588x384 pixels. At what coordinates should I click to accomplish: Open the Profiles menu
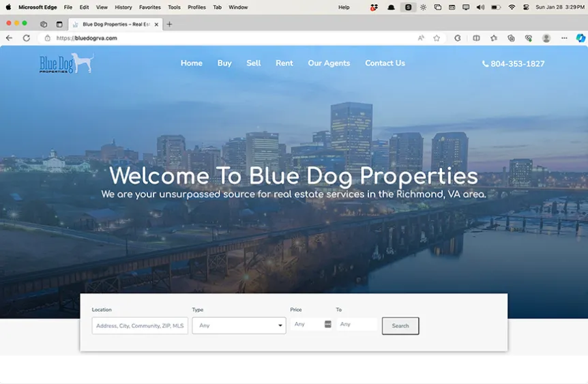coord(197,7)
